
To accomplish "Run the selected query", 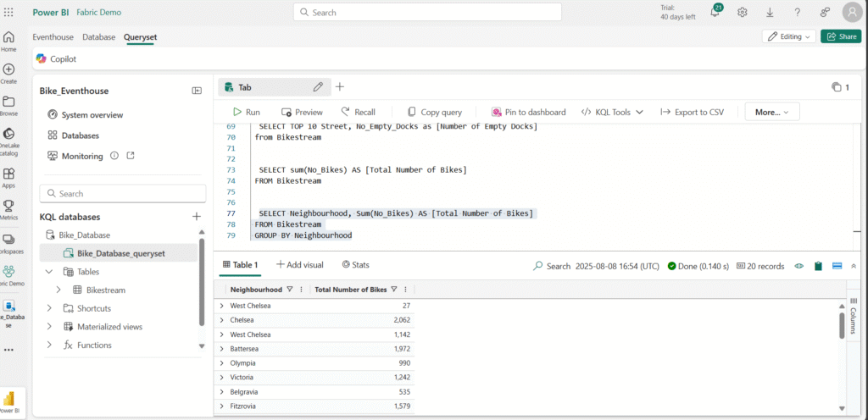I will point(247,112).
